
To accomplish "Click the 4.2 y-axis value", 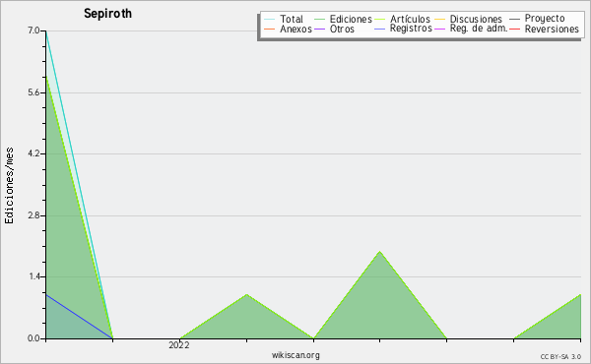I will [33, 153].
